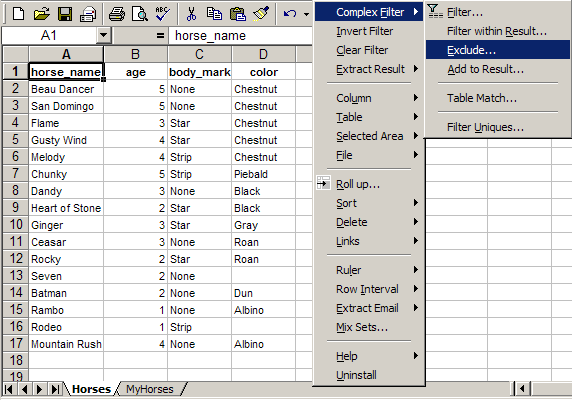Click the Copy toolbar icon
The width and height of the screenshot is (572, 400).
pyautogui.click(x=214, y=14)
